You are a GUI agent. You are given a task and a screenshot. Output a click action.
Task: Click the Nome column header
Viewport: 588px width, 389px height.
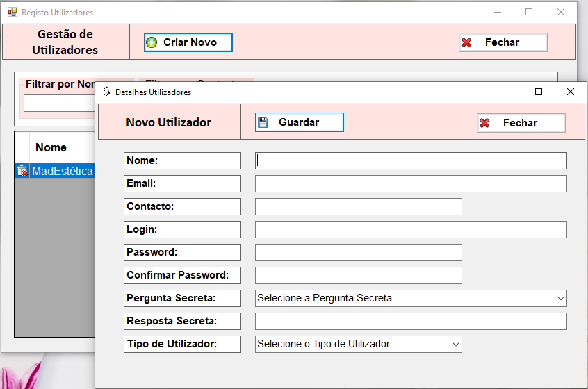pyautogui.click(x=51, y=147)
